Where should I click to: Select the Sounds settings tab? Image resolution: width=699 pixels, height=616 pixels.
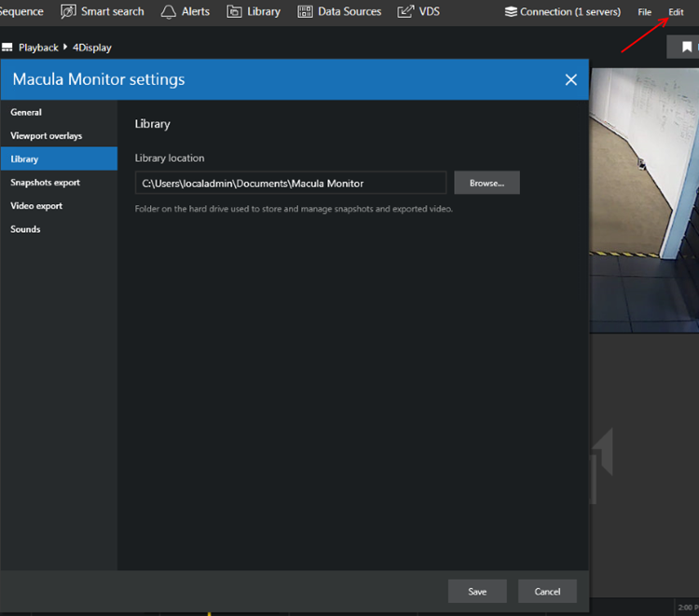coord(59,229)
